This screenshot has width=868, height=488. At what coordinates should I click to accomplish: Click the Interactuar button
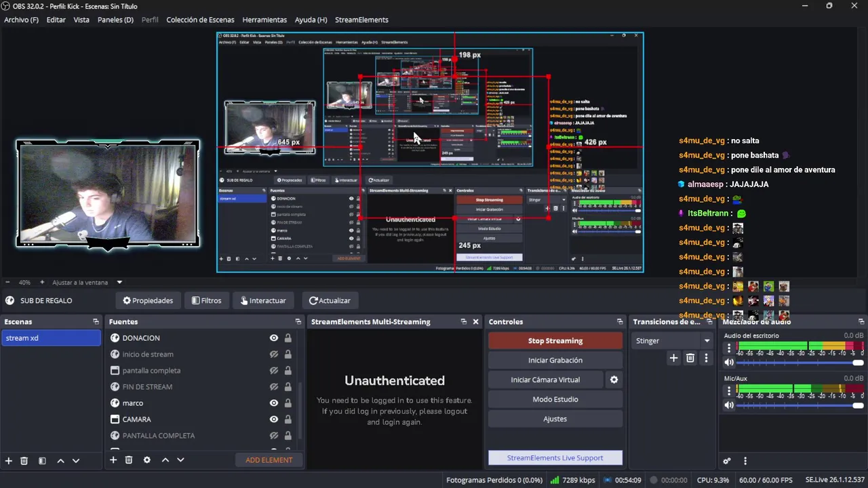pos(263,300)
